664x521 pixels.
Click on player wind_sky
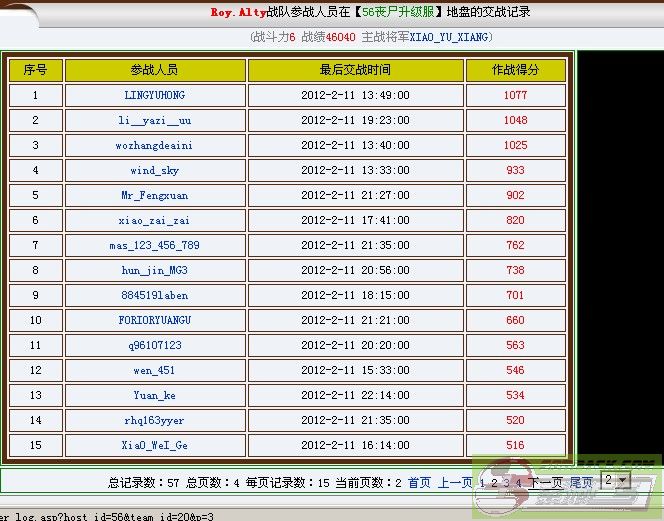[154, 171]
